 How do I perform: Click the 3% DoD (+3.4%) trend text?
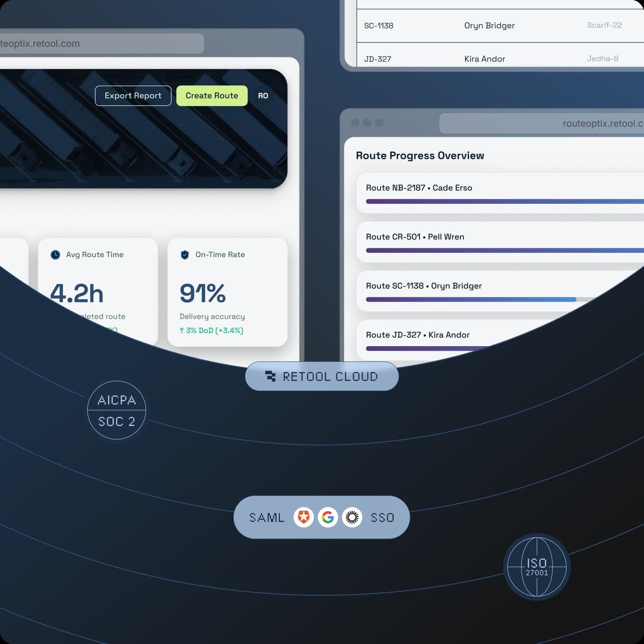(211, 330)
